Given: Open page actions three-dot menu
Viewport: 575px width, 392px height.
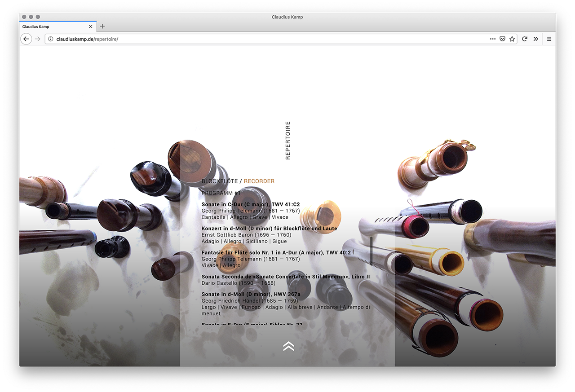Looking at the screenshot, I should pos(493,39).
